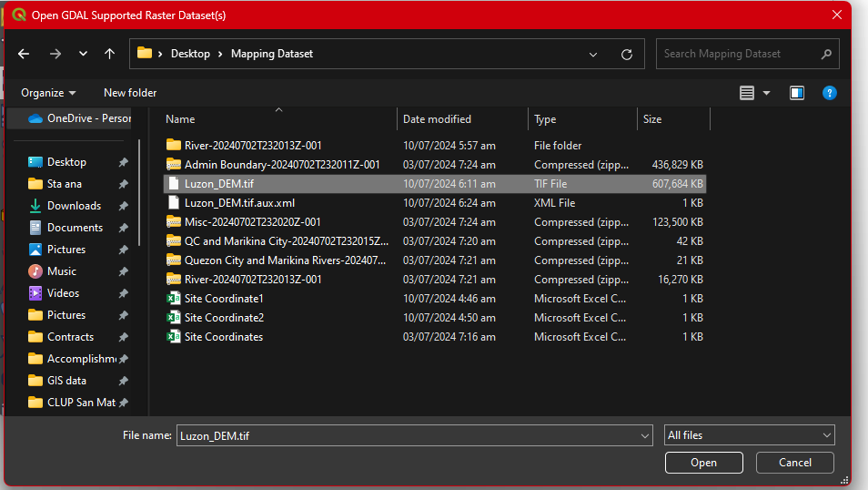Screen dimensions: 868x490
Task: Click the Luzon_DEM.tif.aux.xml file icon
Action: pos(174,203)
